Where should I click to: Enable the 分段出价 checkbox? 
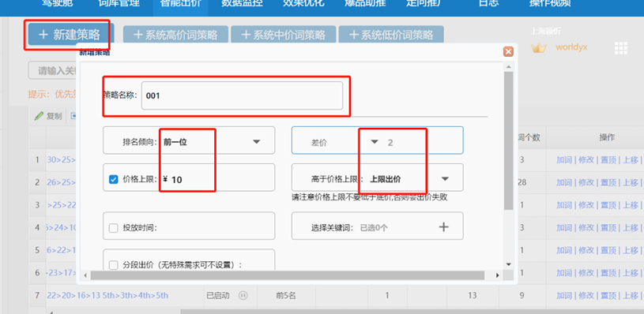(x=113, y=265)
